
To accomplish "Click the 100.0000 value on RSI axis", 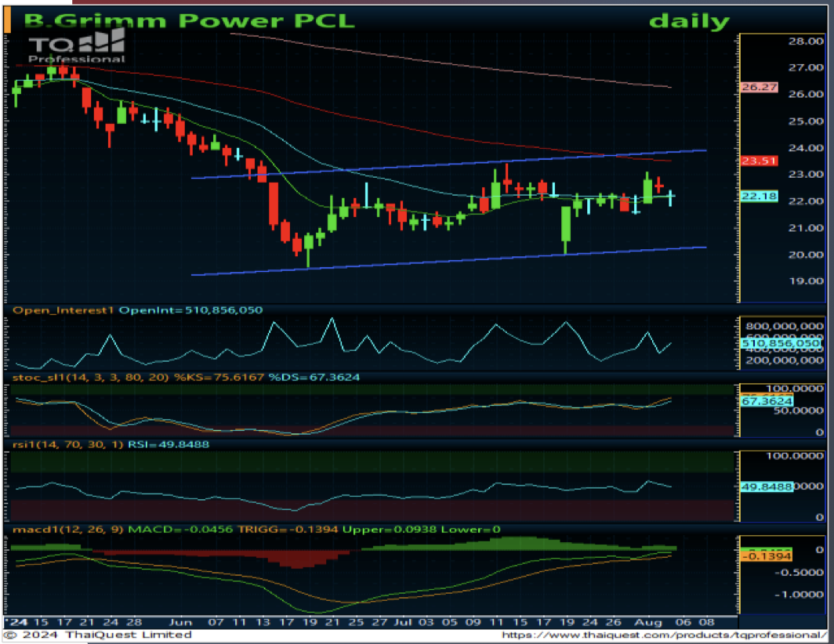I will click(795, 456).
